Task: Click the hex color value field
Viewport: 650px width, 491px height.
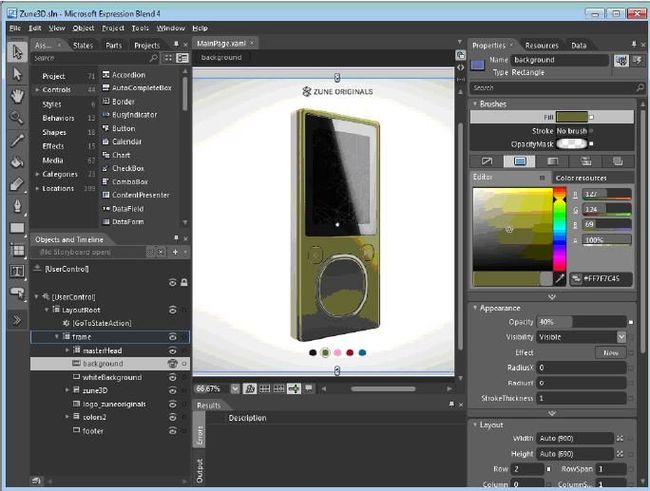Action: [602, 279]
